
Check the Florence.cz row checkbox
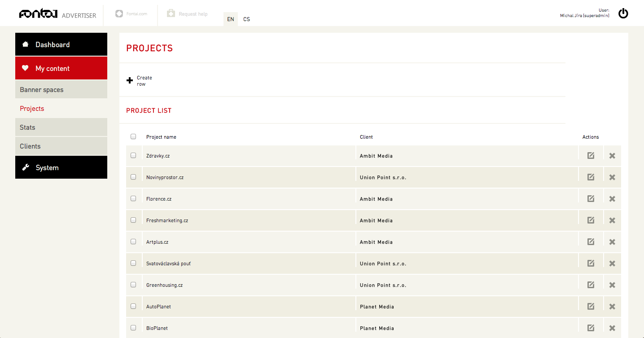[133, 198]
